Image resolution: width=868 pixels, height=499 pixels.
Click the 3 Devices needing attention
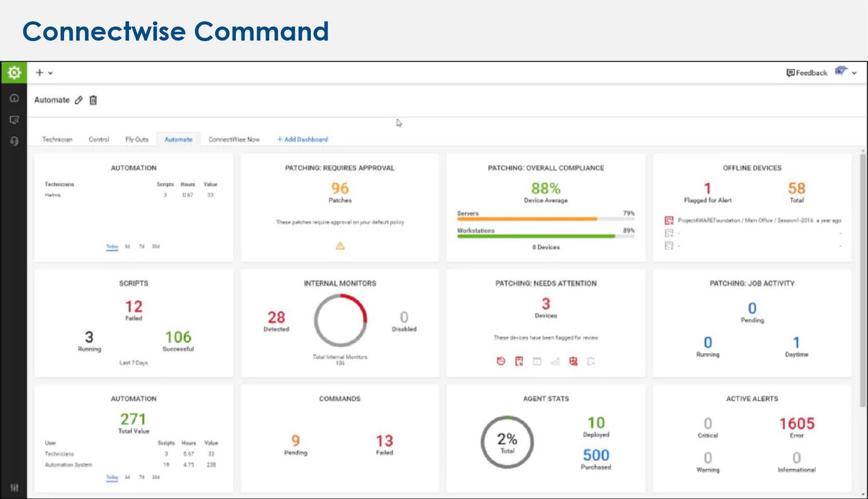click(x=545, y=304)
